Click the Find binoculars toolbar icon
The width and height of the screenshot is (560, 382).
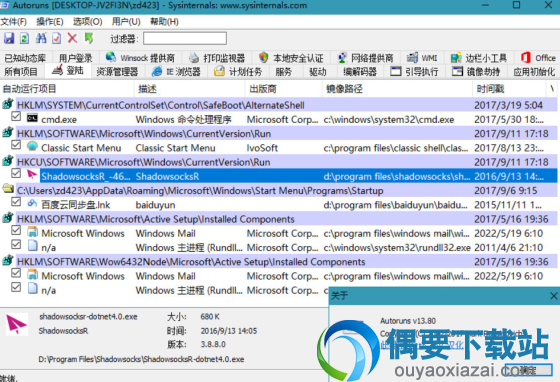pyautogui.click(x=41, y=38)
